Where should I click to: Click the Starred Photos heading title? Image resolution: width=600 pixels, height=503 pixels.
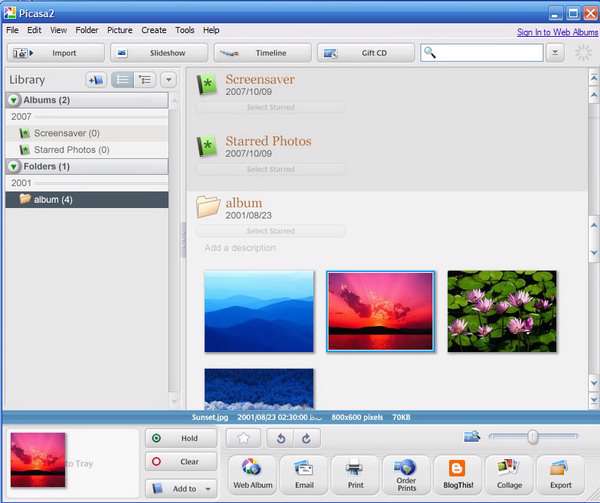(x=268, y=141)
